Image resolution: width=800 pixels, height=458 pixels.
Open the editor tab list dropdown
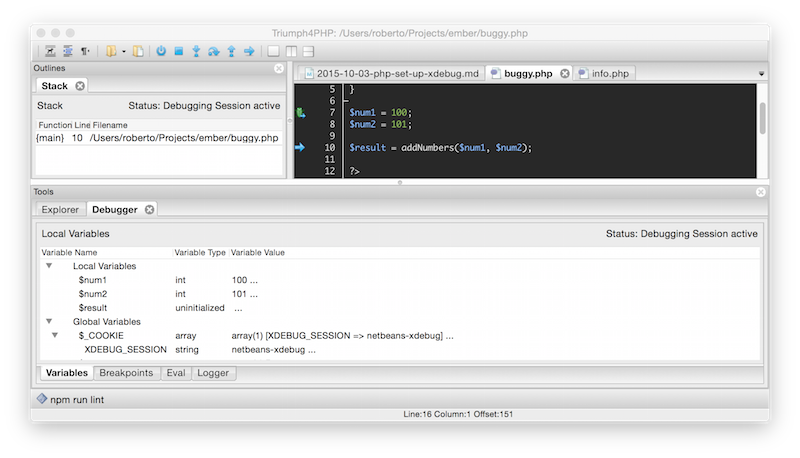coord(761,74)
